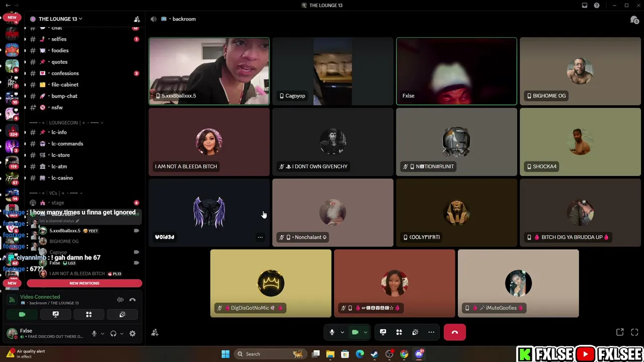The image size is (644, 362).
Task: Mute microphone in the user panel
Action: click(94, 333)
